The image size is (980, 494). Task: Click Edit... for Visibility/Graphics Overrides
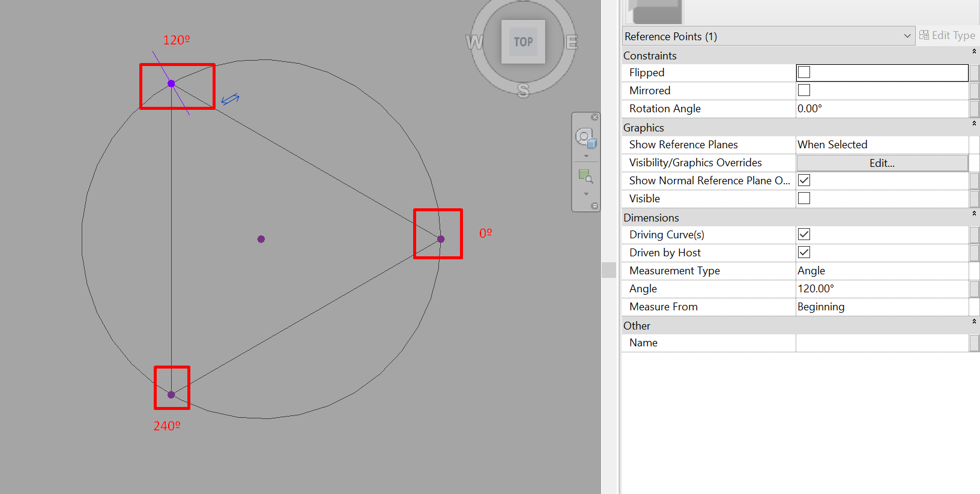coord(882,163)
